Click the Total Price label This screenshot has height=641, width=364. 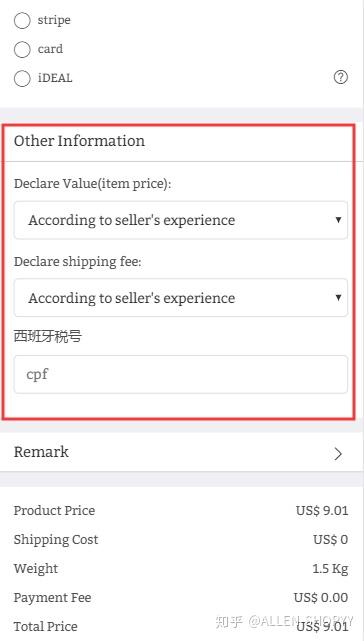pyautogui.click(x=45, y=626)
